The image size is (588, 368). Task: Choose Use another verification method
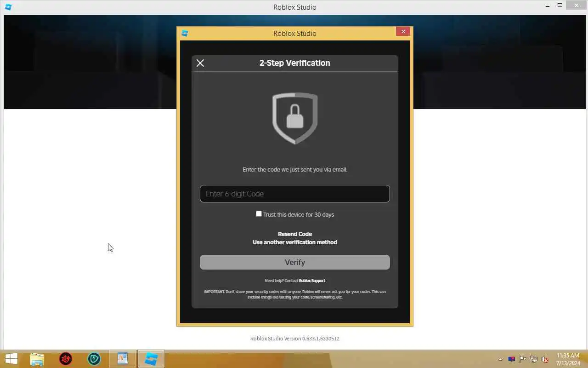[294, 242]
